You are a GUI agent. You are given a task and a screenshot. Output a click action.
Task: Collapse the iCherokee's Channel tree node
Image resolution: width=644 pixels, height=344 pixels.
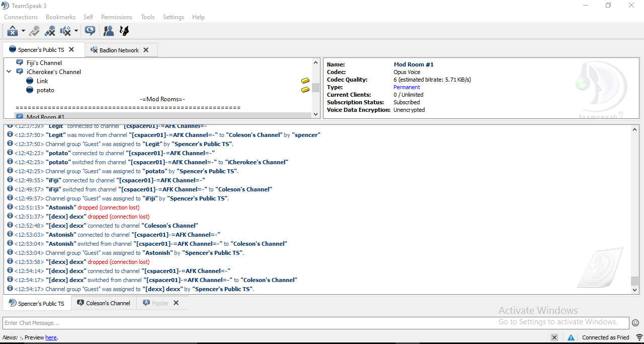click(9, 72)
